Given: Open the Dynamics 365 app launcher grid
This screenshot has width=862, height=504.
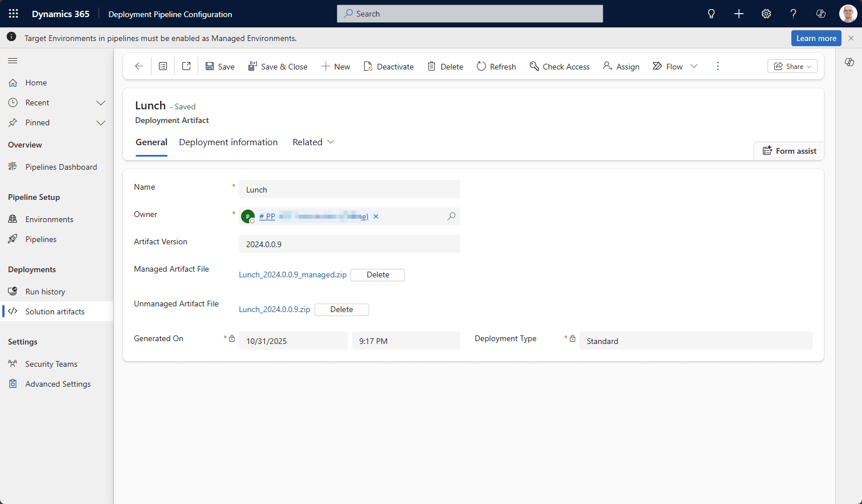Looking at the screenshot, I should (14, 14).
